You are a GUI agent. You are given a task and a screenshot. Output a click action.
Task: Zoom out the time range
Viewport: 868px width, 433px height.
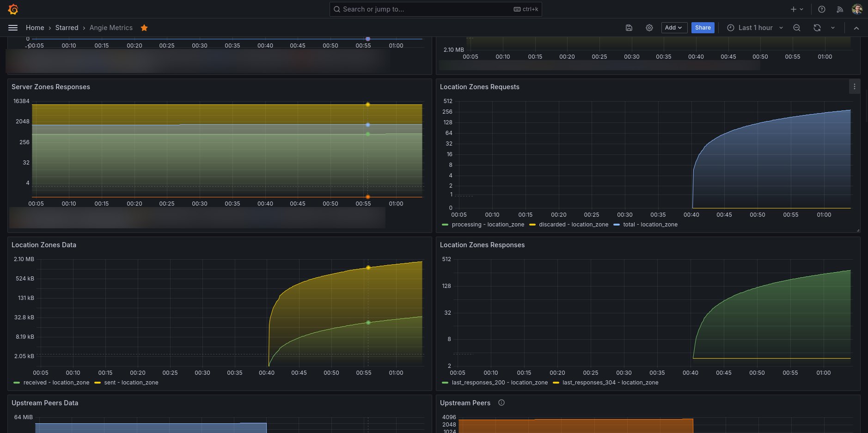(797, 28)
